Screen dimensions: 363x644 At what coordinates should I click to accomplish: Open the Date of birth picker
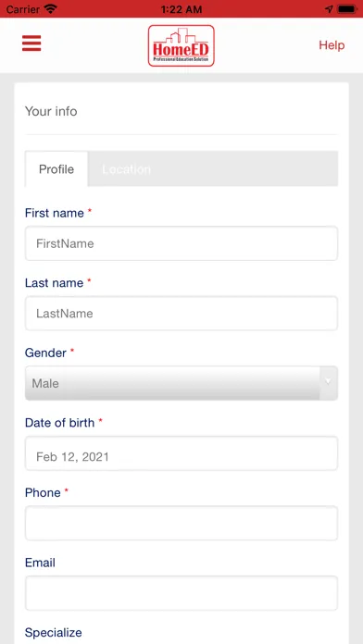[181, 453]
